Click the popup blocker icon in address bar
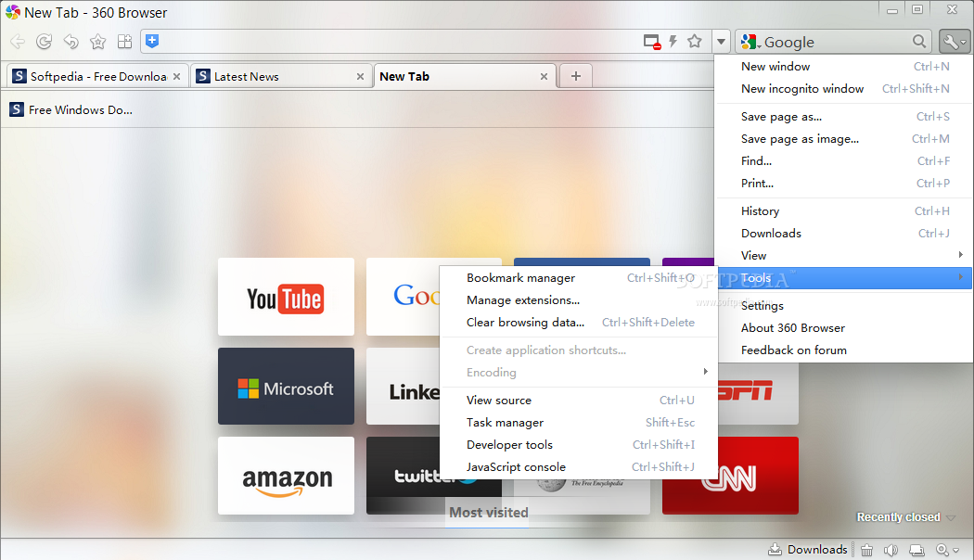974x560 pixels. coord(651,42)
